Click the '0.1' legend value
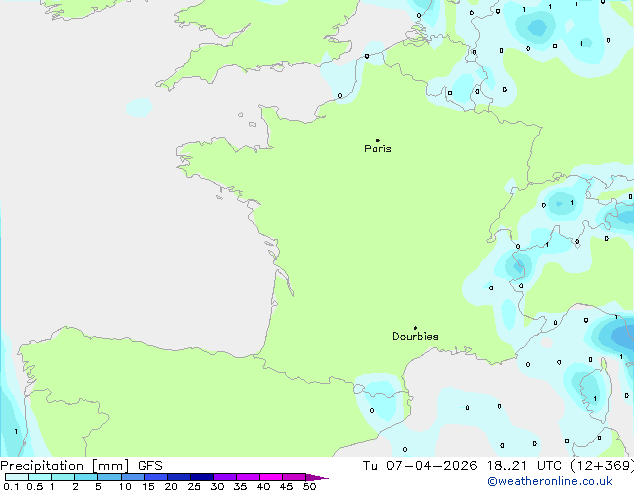The image size is (634, 490). [11, 486]
